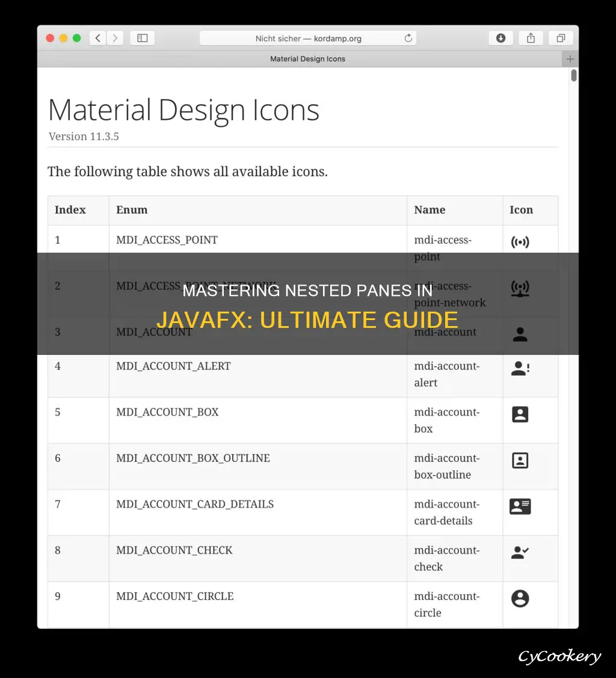The height and width of the screenshot is (678, 616).
Task: Click the account check icon in row 8
Action: (520, 552)
